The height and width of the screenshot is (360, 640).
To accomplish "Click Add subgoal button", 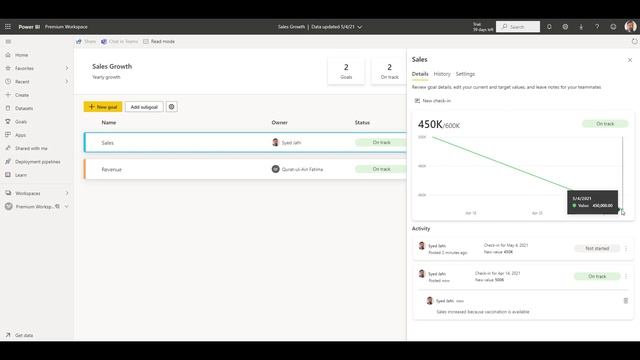I will [144, 107].
